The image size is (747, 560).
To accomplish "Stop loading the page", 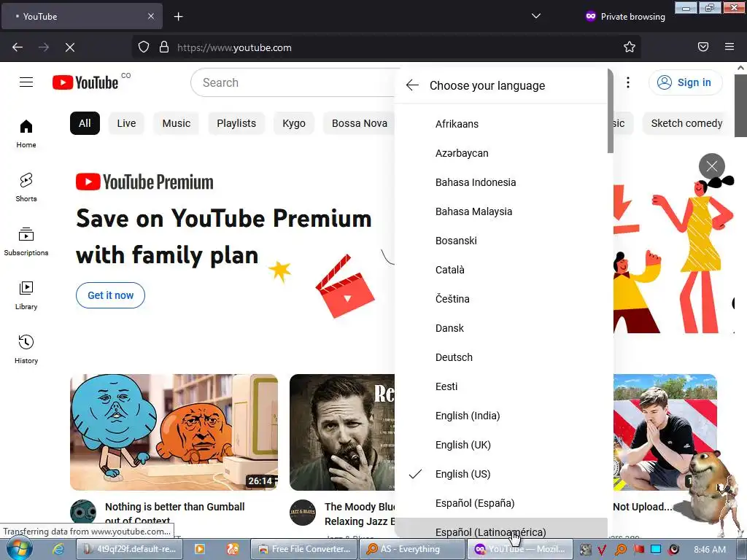I will (70, 47).
